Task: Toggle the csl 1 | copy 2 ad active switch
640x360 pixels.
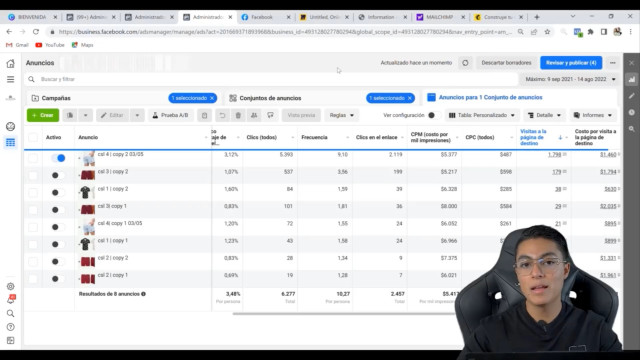Action: pyautogui.click(x=57, y=192)
